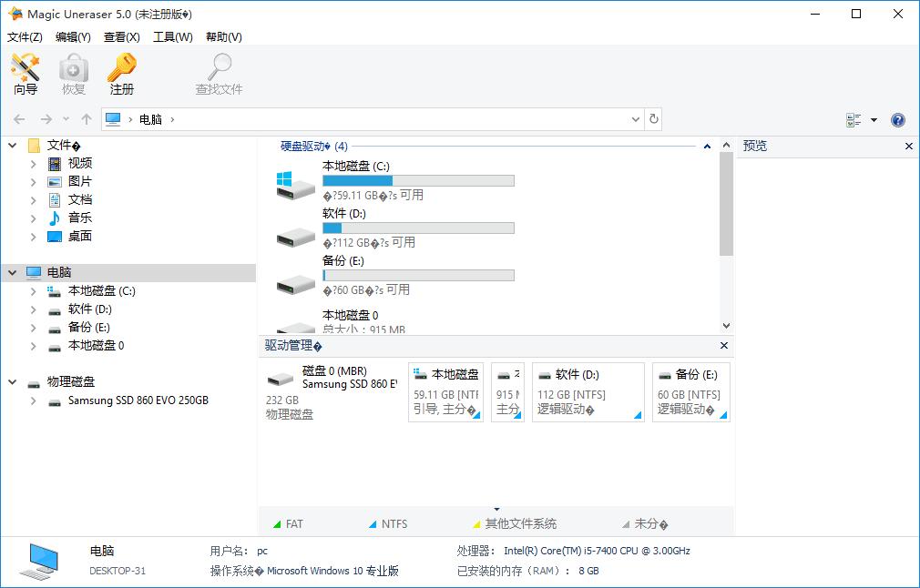Open the view mode layout icon
Viewport: 920px width, 588px height.
854,120
